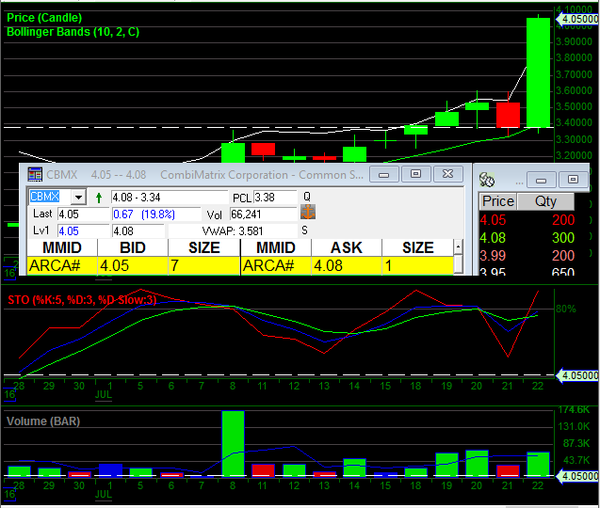This screenshot has width=600, height=508.
Task: Click the ASK column header
Action: [x=342, y=247]
